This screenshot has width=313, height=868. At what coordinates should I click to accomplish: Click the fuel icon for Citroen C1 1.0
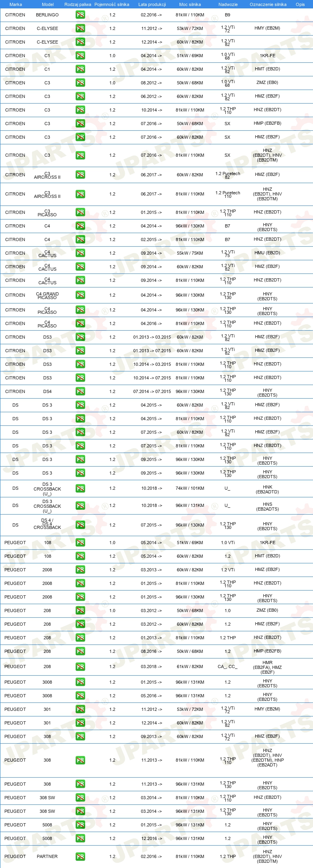coord(80,56)
